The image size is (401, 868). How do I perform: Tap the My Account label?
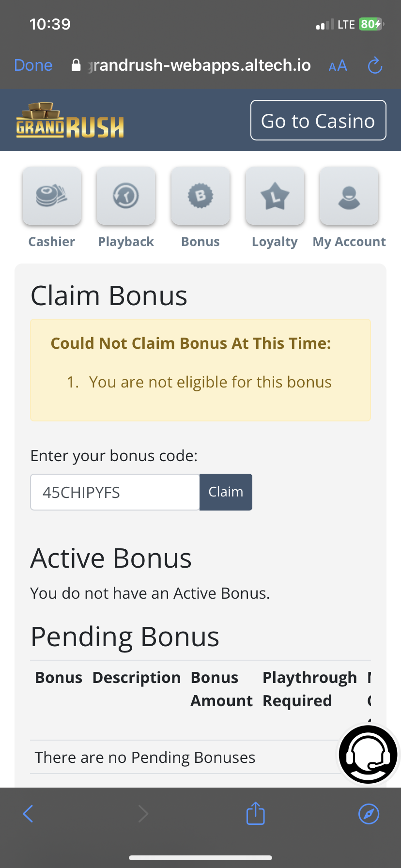click(349, 242)
